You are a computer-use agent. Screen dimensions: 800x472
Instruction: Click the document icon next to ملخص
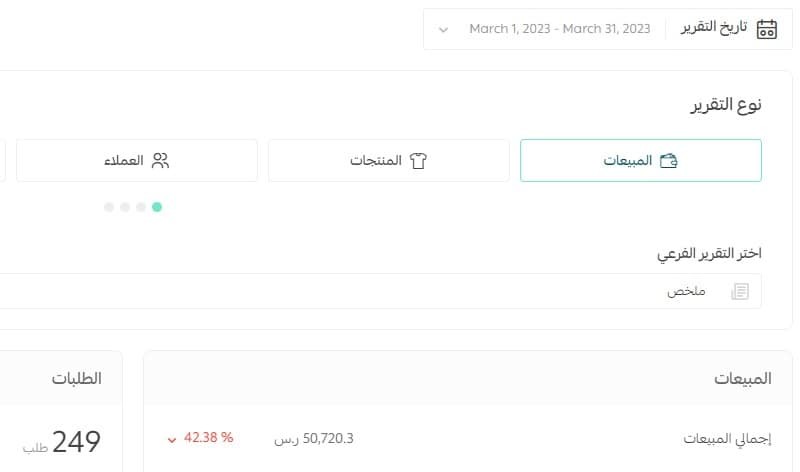tap(740, 291)
